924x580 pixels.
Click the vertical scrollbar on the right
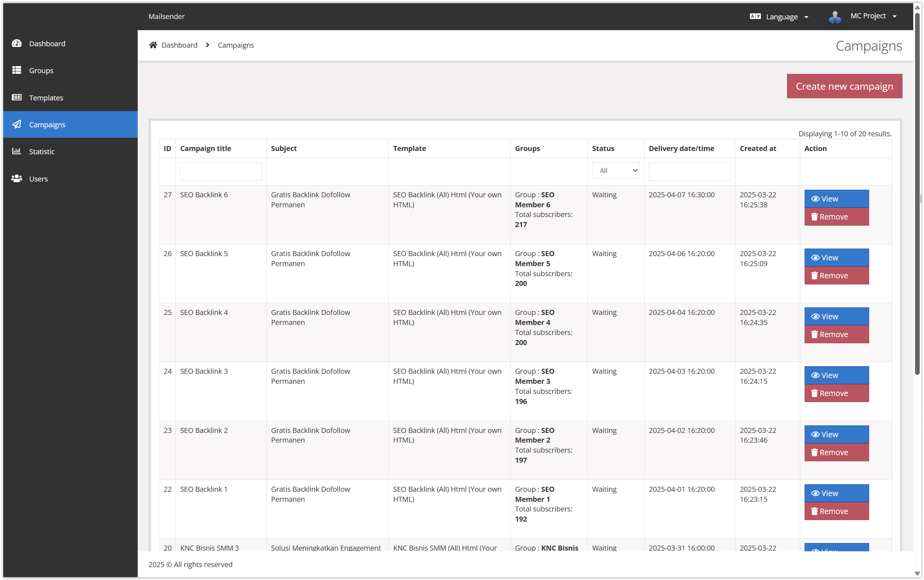coord(917,192)
